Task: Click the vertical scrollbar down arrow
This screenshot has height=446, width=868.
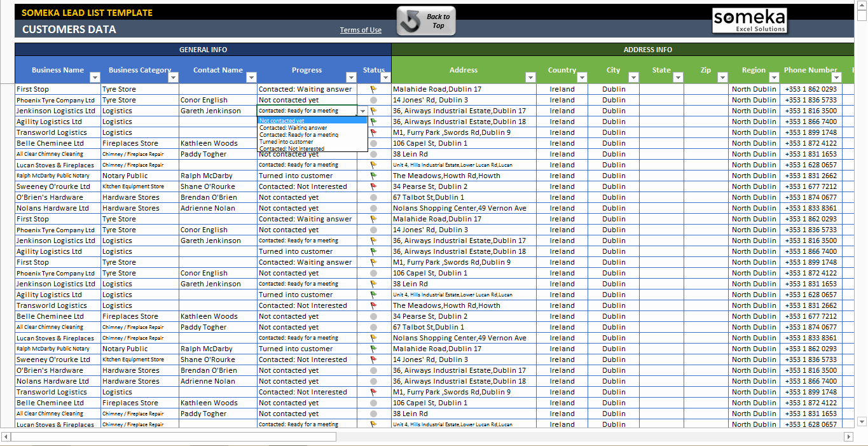Action: click(x=862, y=421)
